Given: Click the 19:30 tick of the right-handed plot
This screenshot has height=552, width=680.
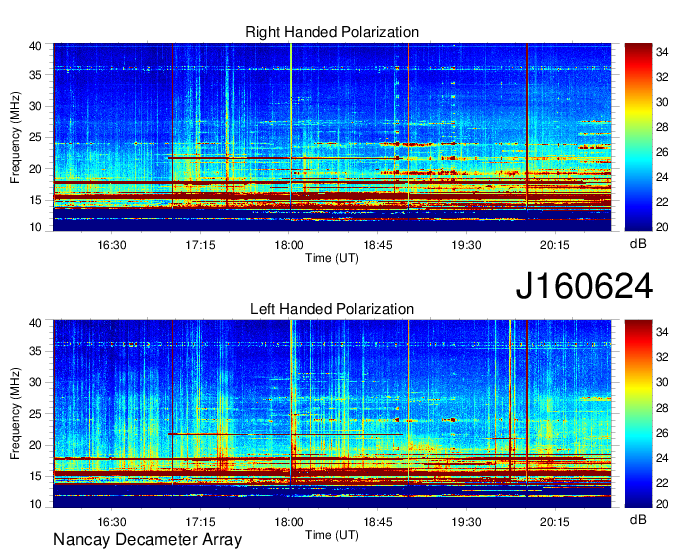Looking at the screenshot, I should click(x=467, y=245).
